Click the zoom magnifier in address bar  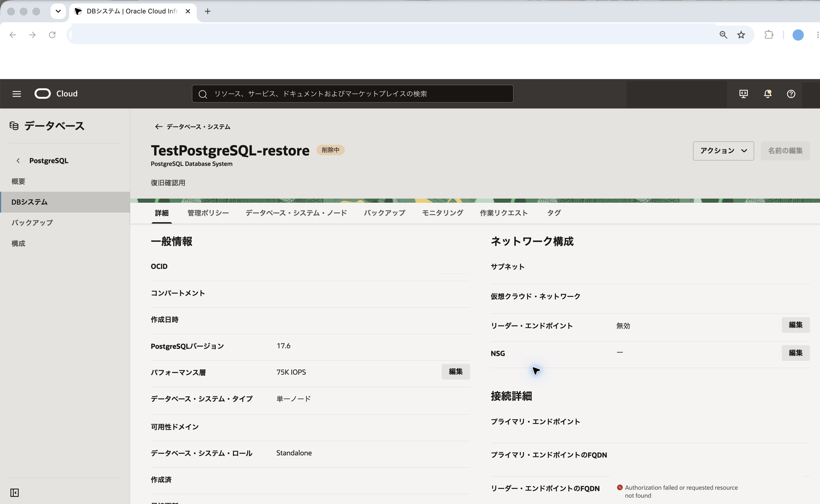tap(723, 35)
